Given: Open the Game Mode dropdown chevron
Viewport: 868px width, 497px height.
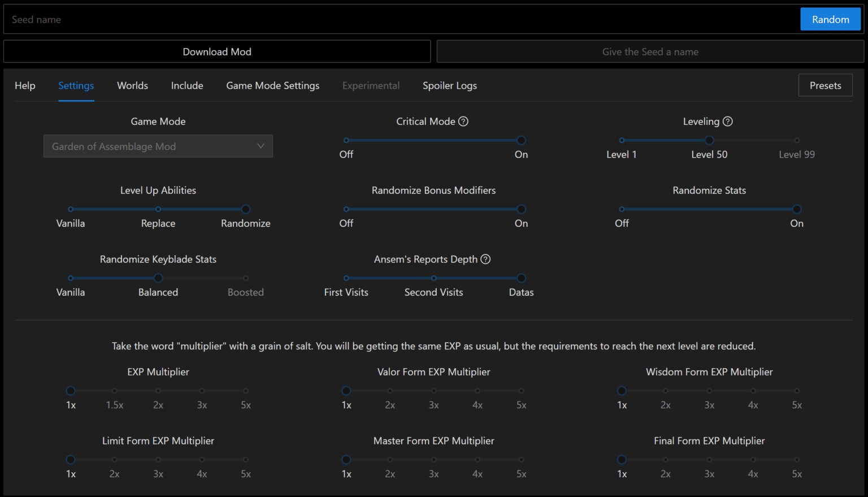Looking at the screenshot, I should (x=261, y=146).
